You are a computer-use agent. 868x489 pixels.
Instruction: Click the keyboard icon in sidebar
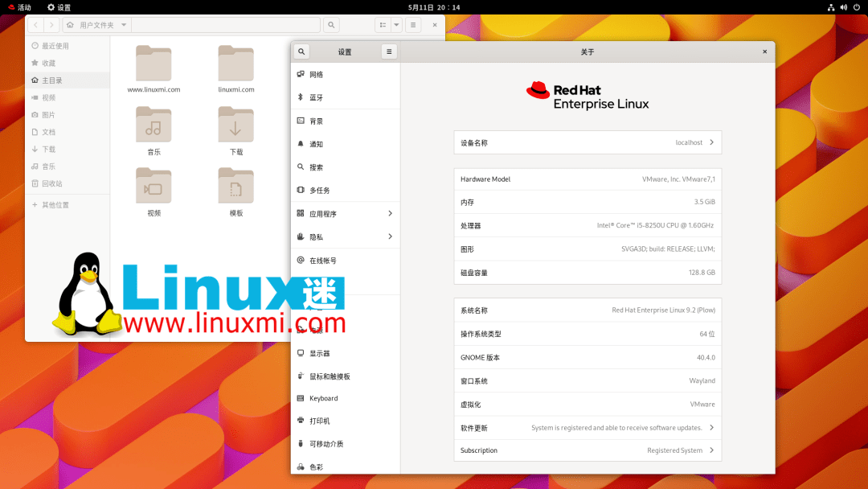pyautogui.click(x=301, y=397)
